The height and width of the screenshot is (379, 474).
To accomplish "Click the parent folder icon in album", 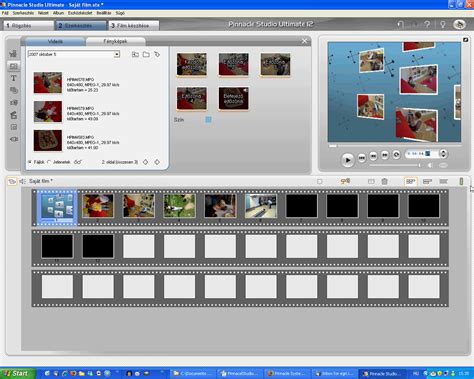I will [135, 54].
